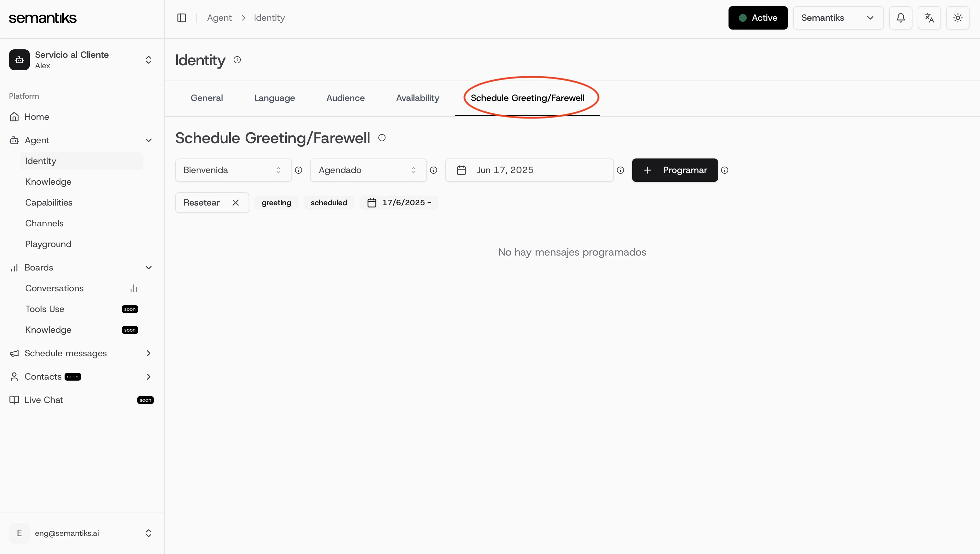Screen dimensions: 980x554
Task: Open the date picker calendar icon
Action: [461, 170]
